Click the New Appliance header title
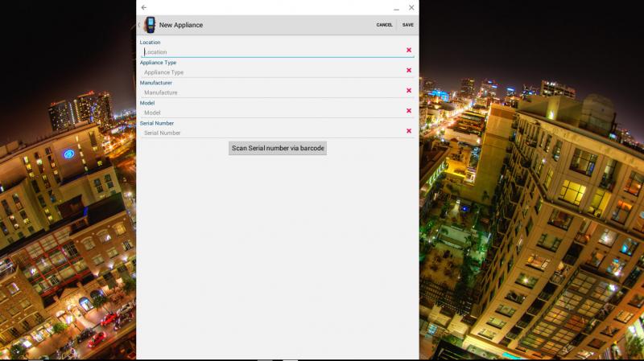This screenshot has height=361, width=644. [181, 25]
